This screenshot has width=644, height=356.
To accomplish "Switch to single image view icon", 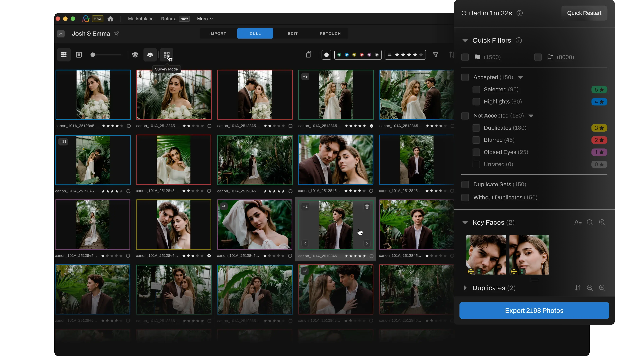I will tap(79, 54).
